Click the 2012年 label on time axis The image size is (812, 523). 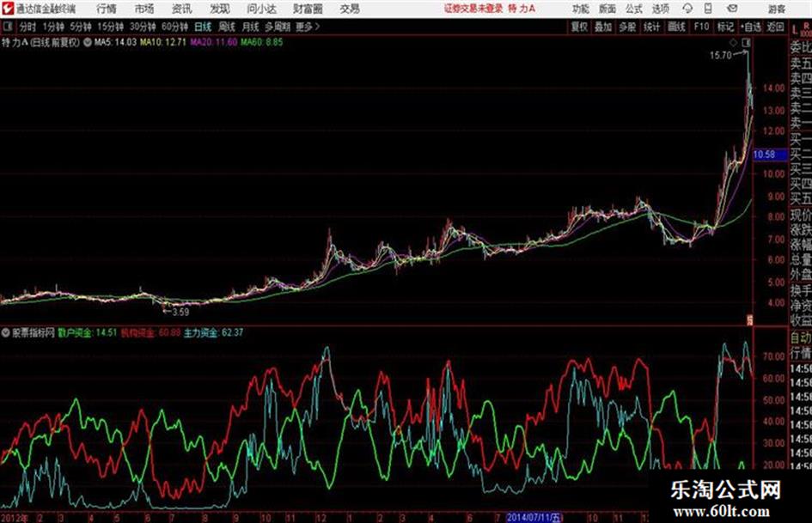(x=15, y=517)
